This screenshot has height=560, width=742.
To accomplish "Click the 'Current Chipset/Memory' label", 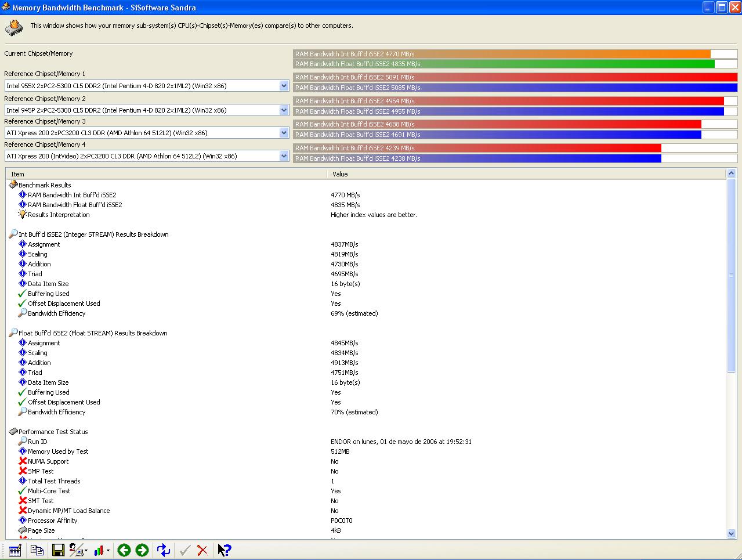I will coord(39,53).
